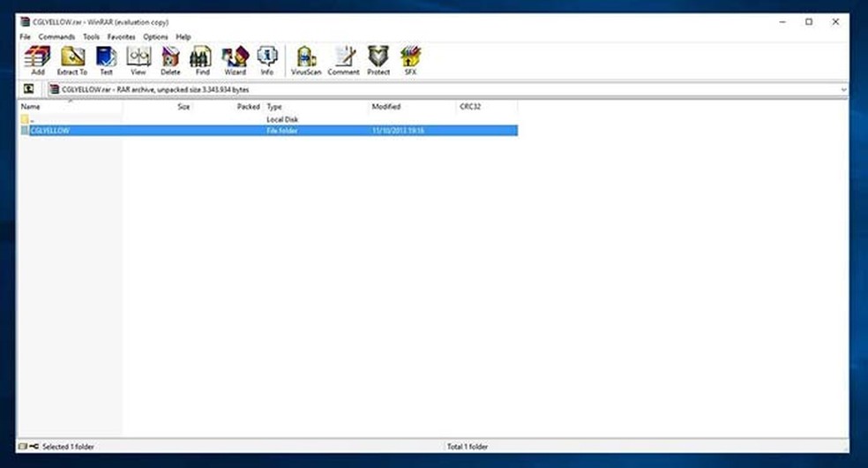Screen dimensions: 868x468
Task: Expand the archive path dropdown
Action: [x=843, y=90]
